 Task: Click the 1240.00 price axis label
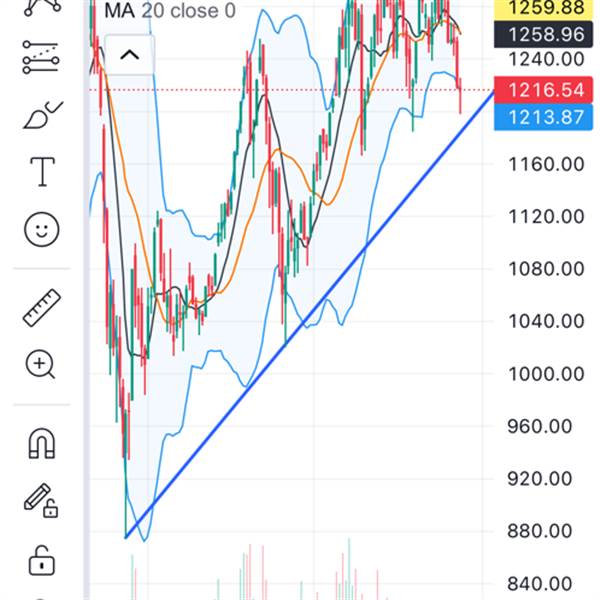click(x=546, y=59)
